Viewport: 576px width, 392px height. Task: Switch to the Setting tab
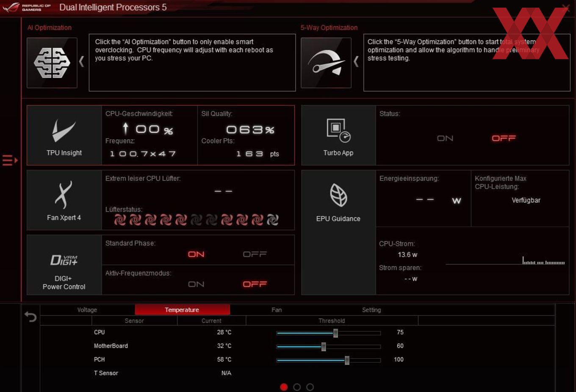point(371,310)
